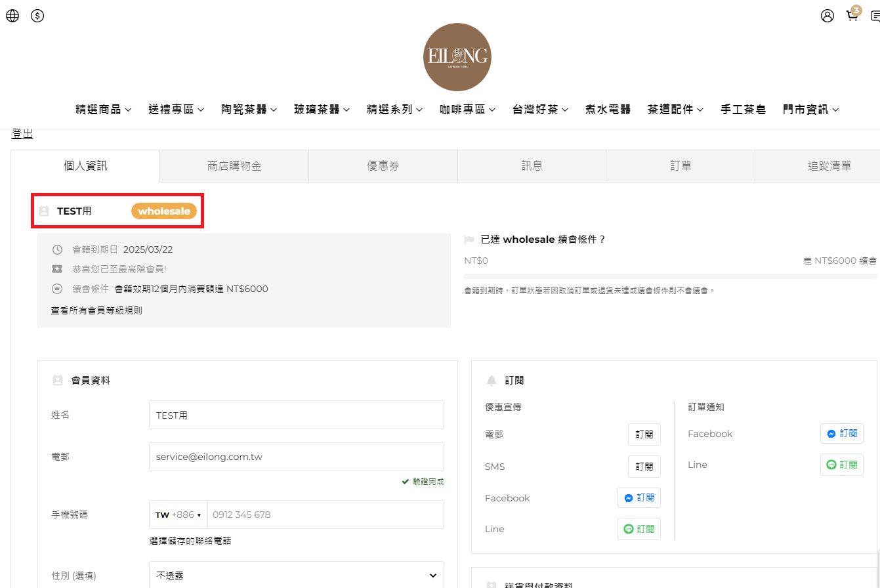880x588 pixels.
Task: Switch to the 優惠券 tab
Action: click(383, 166)
